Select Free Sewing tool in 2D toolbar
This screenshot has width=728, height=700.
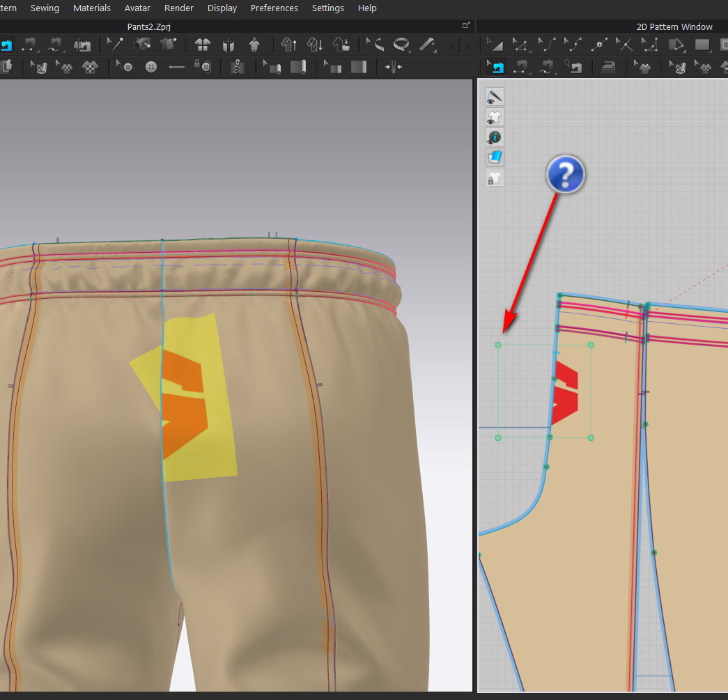pyautogui.click(x=547, y=68)
